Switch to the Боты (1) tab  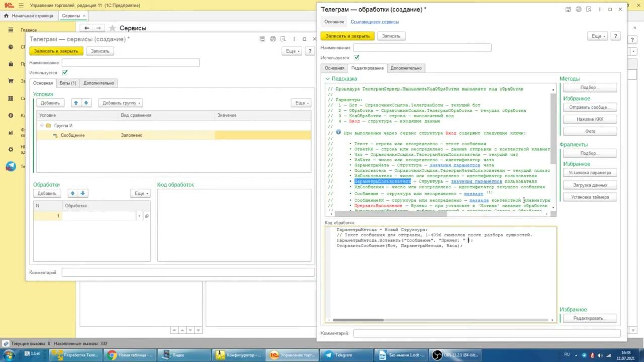[x=68, y=83]
